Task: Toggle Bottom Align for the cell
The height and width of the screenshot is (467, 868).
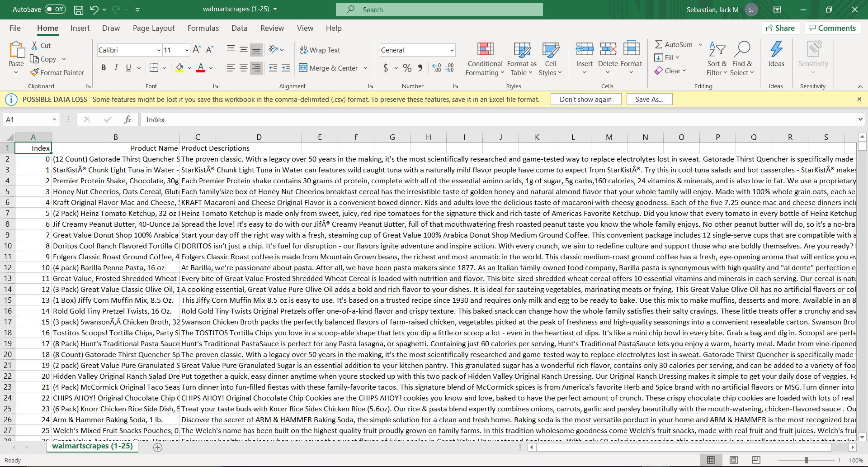Action: 256,50
